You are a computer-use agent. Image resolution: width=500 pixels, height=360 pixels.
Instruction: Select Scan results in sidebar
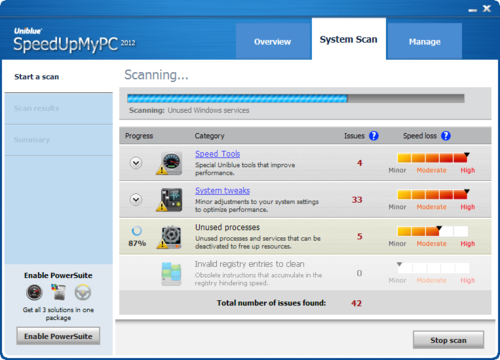pyautogui.click(x=59, y=108)
